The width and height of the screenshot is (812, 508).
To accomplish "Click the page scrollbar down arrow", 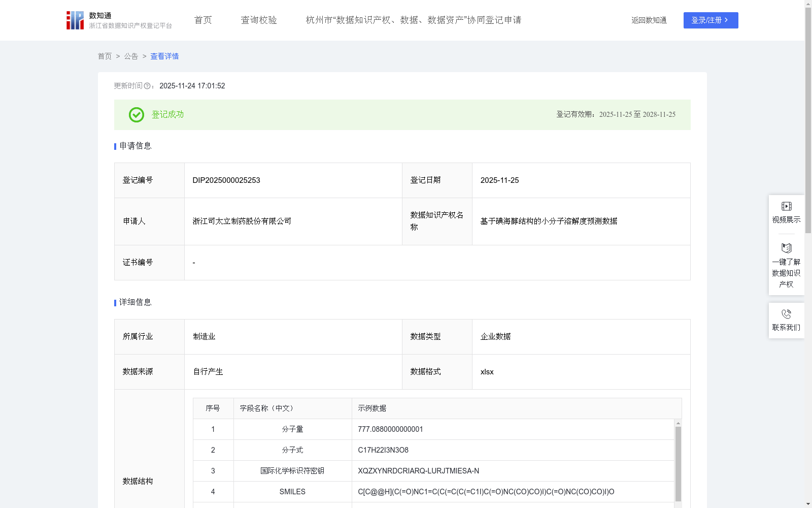I will tap(808, 504).
